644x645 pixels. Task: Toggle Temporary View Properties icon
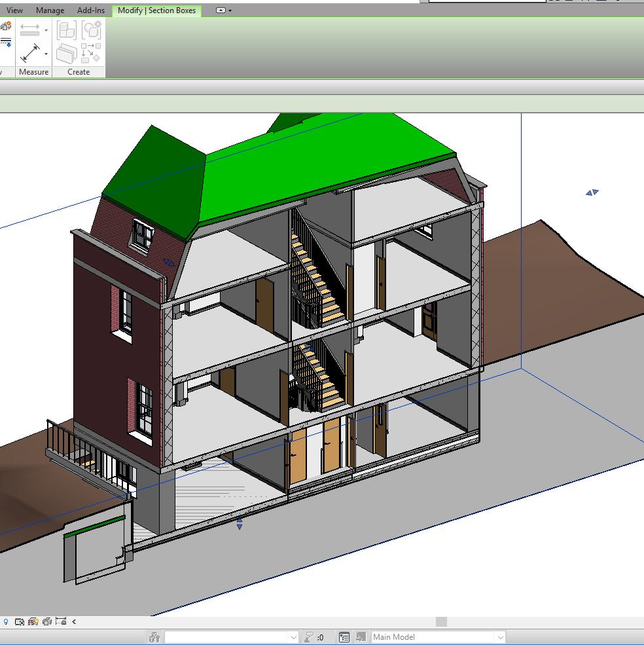(x=20, y=621)
